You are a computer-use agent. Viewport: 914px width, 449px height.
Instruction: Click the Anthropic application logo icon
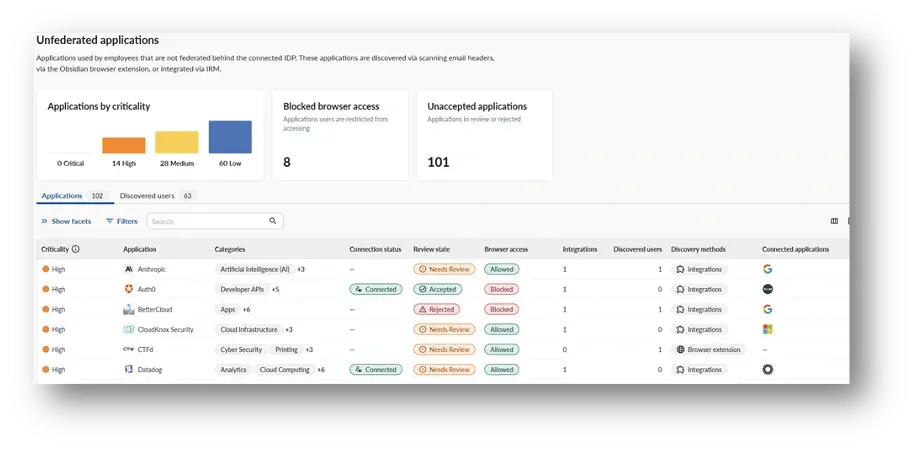tap(129, 270)
